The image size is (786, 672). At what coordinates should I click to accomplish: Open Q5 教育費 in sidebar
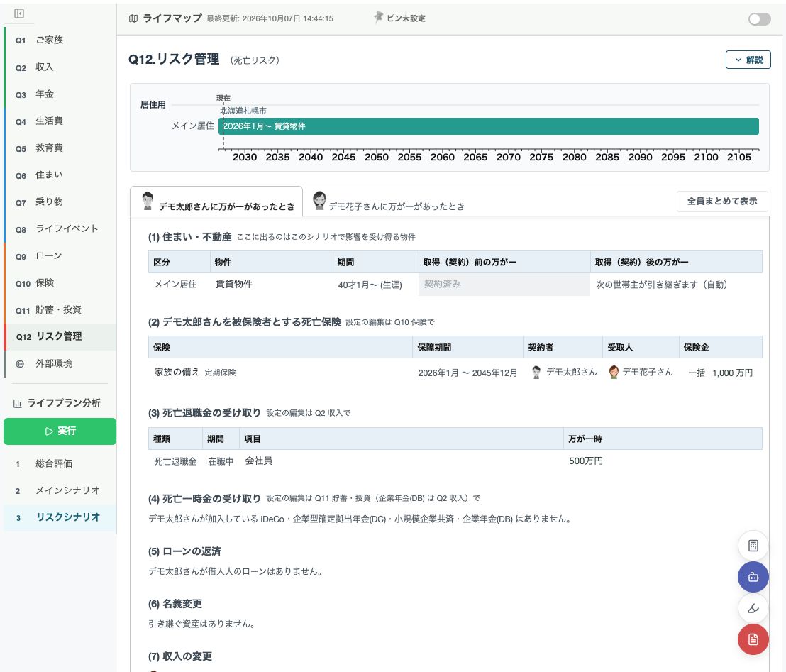pyautogui.click(x=60, y=148)
